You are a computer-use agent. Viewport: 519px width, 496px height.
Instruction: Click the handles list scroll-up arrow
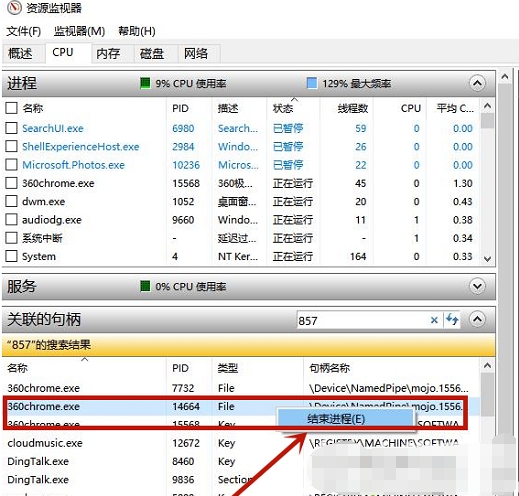coord(488,366)
